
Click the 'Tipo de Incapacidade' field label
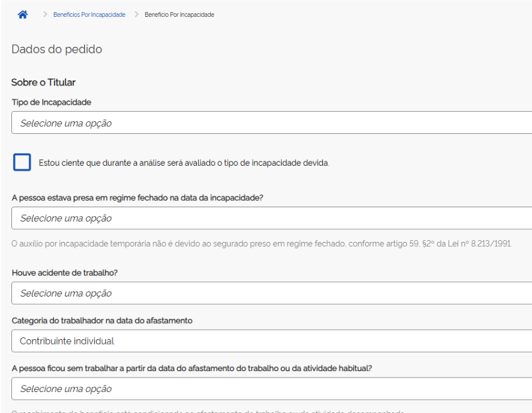(x=52, y=103)
